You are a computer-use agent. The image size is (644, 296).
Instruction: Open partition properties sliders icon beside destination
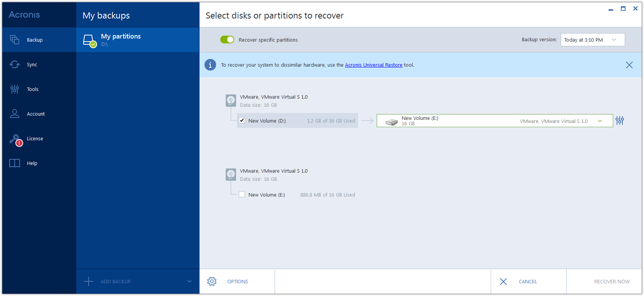(619, 121)
